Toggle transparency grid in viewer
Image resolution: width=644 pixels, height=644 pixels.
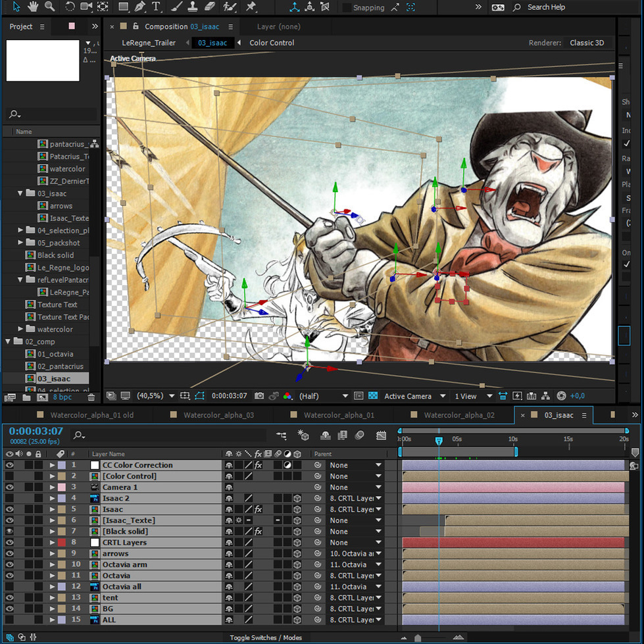pyautogui.click(x=373, y=395)
